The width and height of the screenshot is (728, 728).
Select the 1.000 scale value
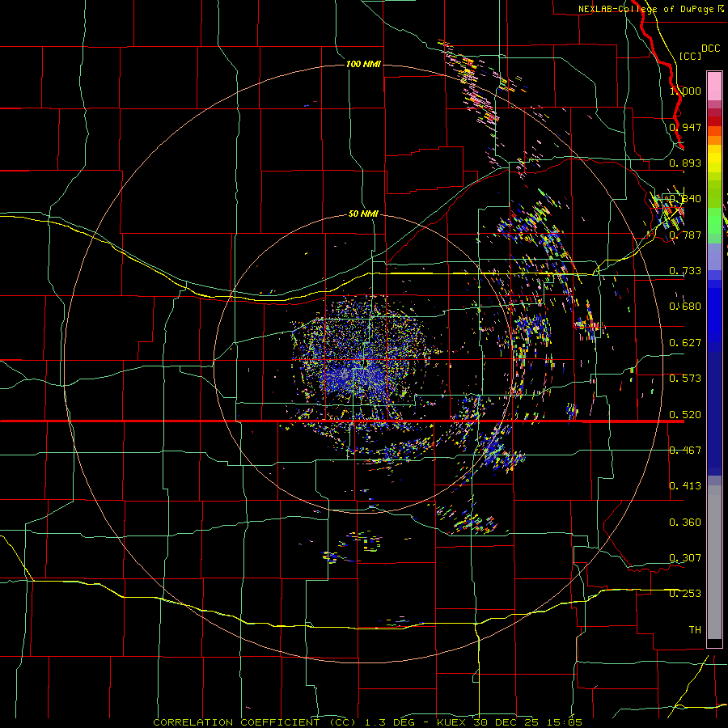click(x=685, y=91)
